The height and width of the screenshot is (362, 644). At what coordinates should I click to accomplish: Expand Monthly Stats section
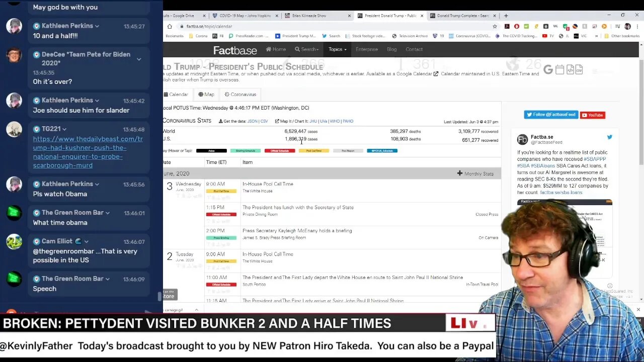tap(475, 173)
